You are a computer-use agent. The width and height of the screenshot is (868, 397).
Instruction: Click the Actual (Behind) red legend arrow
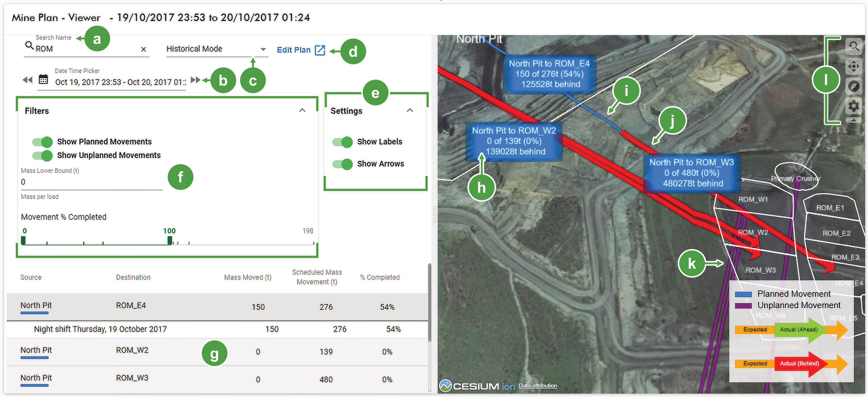click(802, 364)
